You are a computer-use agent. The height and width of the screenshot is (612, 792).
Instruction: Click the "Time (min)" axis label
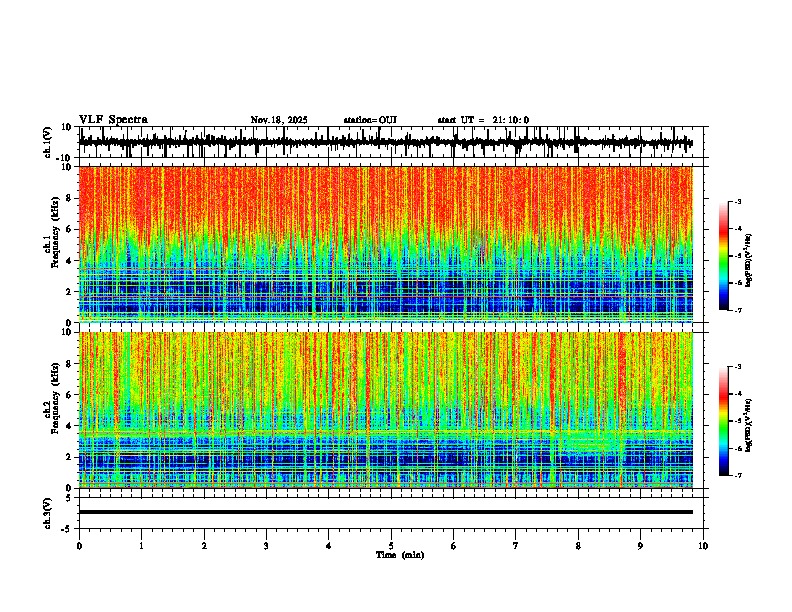coord(400,555)
